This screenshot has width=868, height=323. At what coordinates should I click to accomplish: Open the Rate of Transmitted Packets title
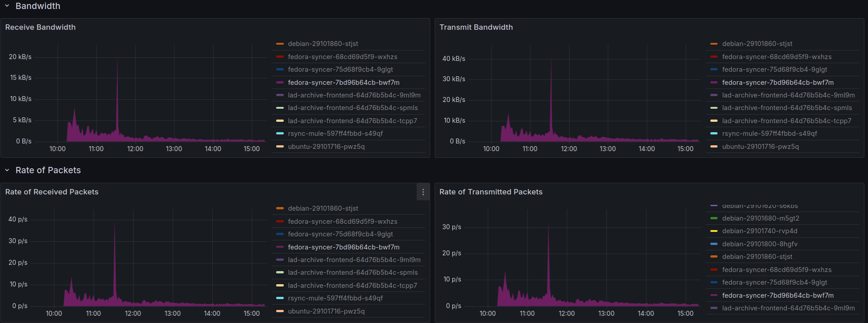click(491, 192)
